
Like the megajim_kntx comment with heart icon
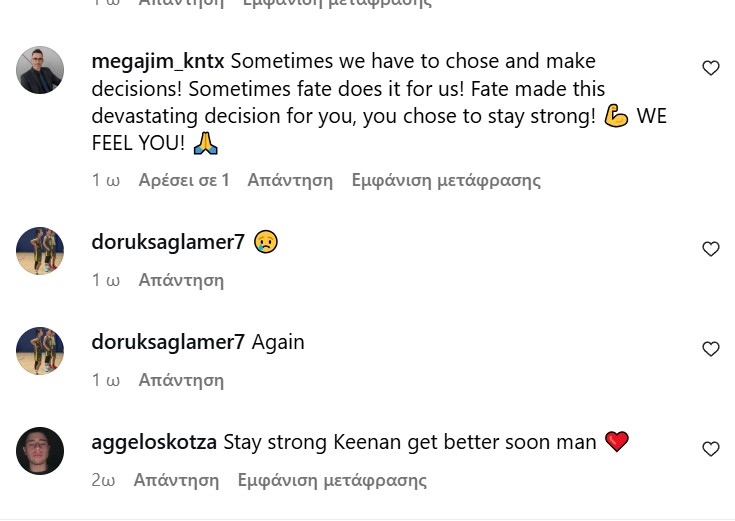point(711,68)
